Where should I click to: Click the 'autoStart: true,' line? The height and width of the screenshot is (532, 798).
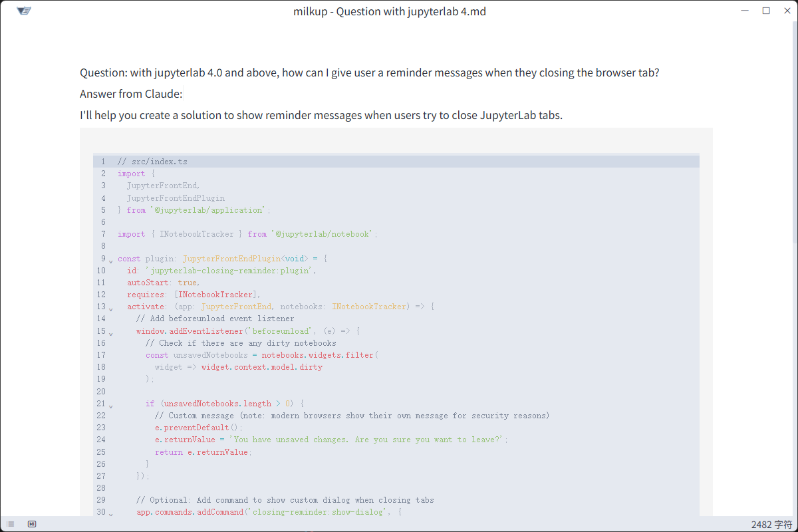(x=164, y=283)
